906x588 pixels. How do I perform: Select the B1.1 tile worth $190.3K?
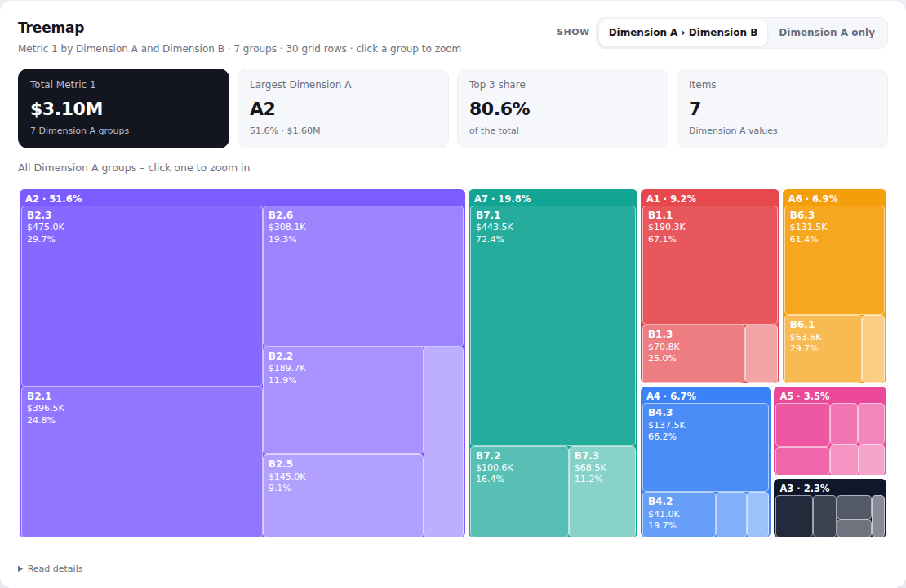(x=710, y=265)
